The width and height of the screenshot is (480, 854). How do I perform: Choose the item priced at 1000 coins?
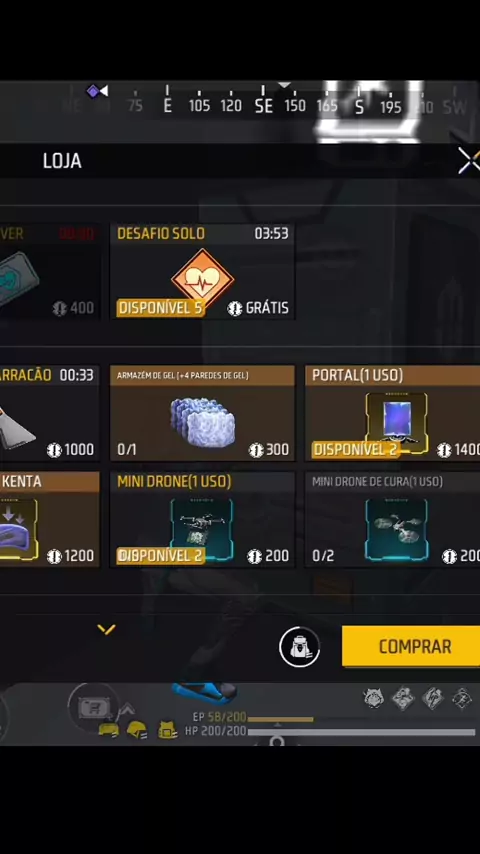tap(50, 413)
